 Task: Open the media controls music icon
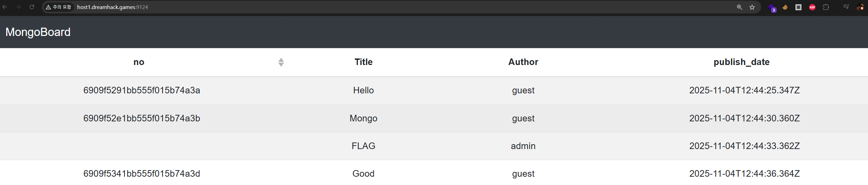click(x=846, y=7)
